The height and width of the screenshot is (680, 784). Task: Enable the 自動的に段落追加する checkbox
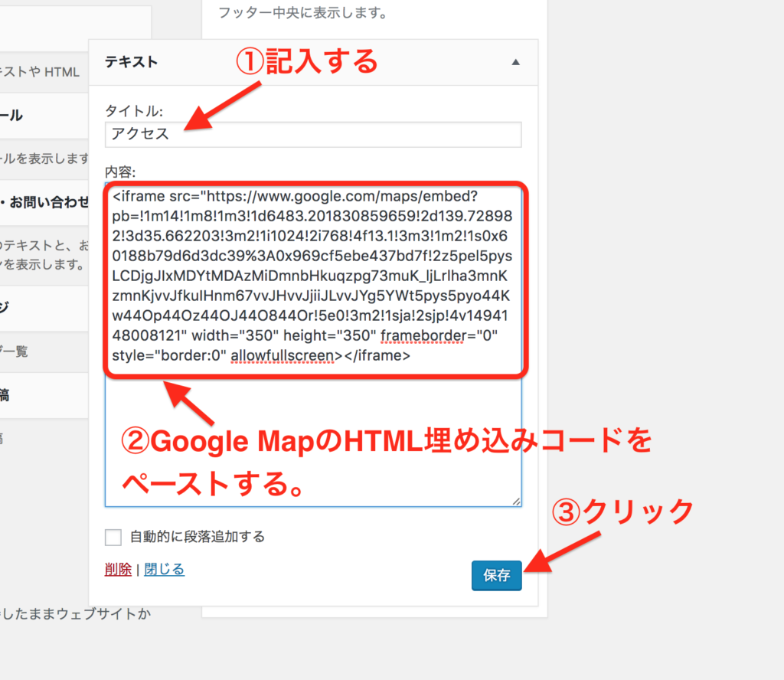(x=113, y=537)
